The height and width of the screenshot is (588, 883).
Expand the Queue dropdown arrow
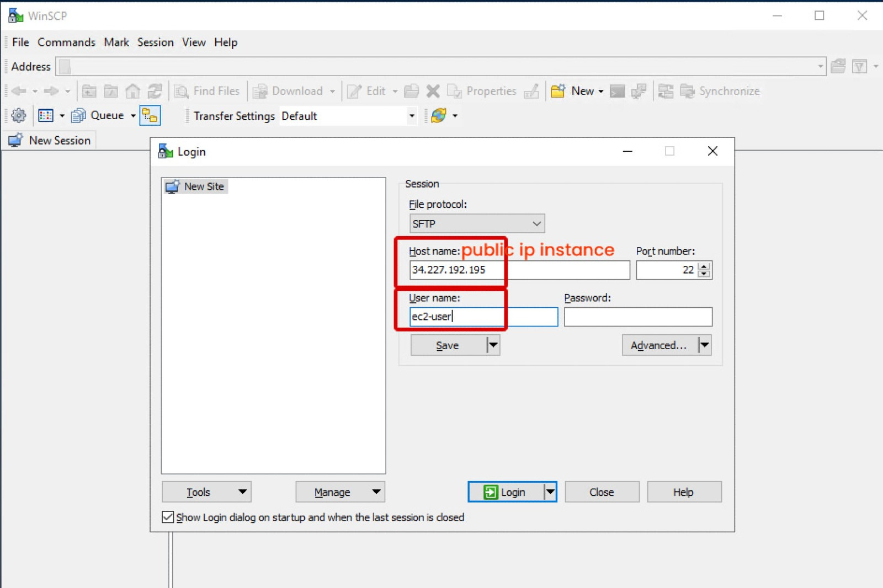pyautogui.click(x=133, y=115)
